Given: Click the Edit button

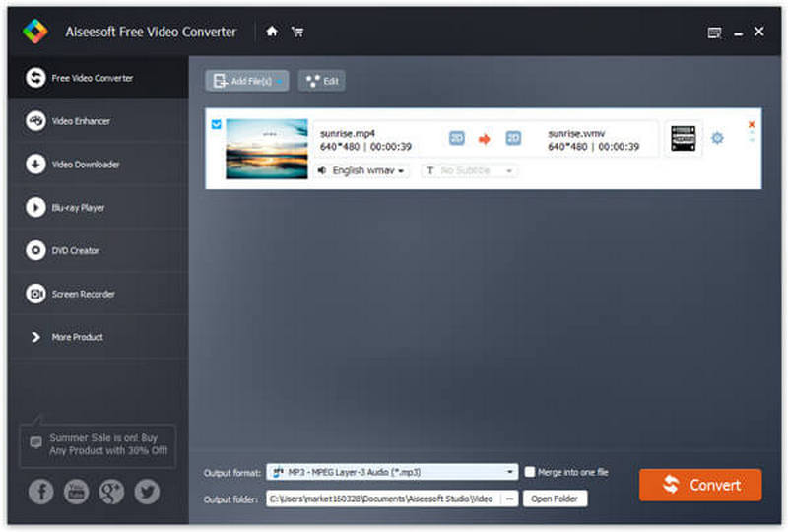Looking at the screenshot, I should tap(322, 81).
